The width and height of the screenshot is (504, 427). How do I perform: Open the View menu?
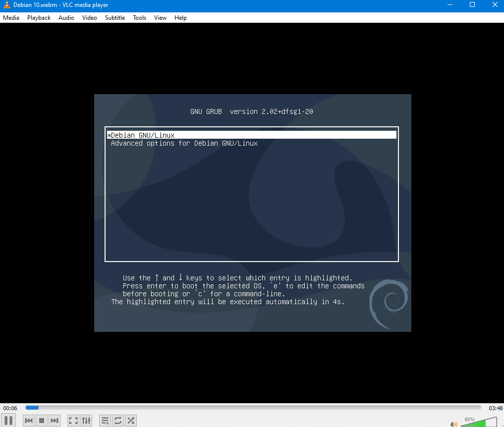(x=160, y=18)
